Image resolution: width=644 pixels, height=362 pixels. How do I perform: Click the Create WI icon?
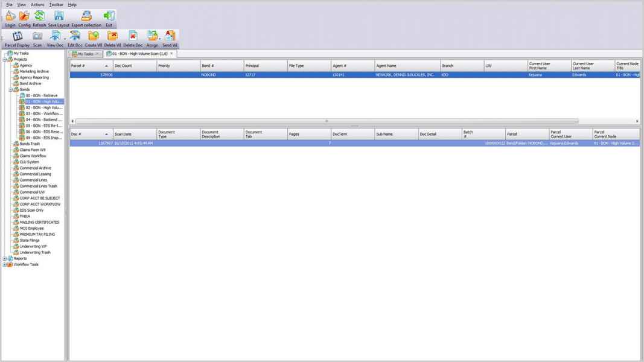94,36
